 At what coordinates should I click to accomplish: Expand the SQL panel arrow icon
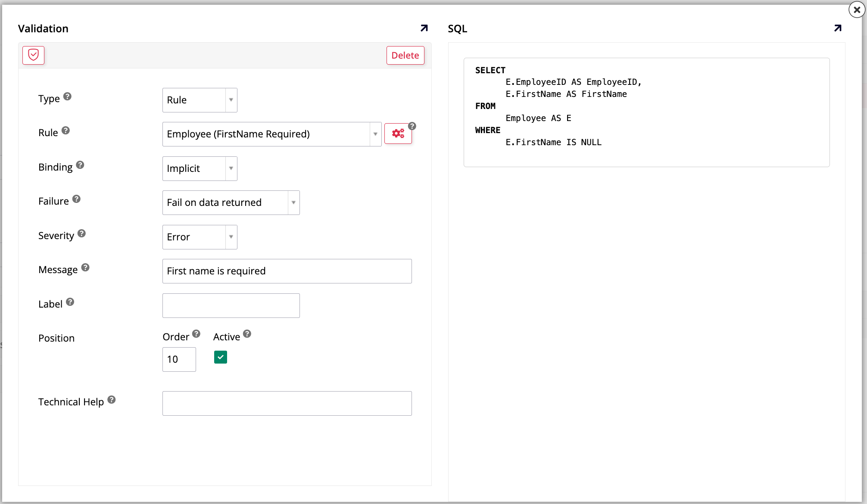837,28
